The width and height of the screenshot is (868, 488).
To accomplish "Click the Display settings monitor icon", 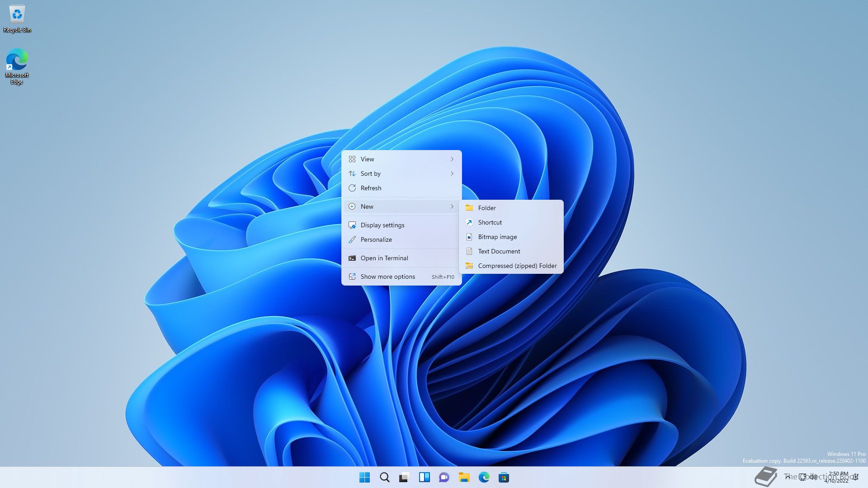I will pos(352,225).
